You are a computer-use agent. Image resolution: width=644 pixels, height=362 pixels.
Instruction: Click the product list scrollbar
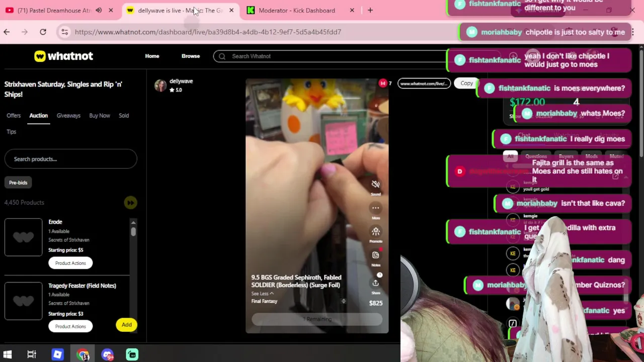pyautogui.click(x=133, y=231)
